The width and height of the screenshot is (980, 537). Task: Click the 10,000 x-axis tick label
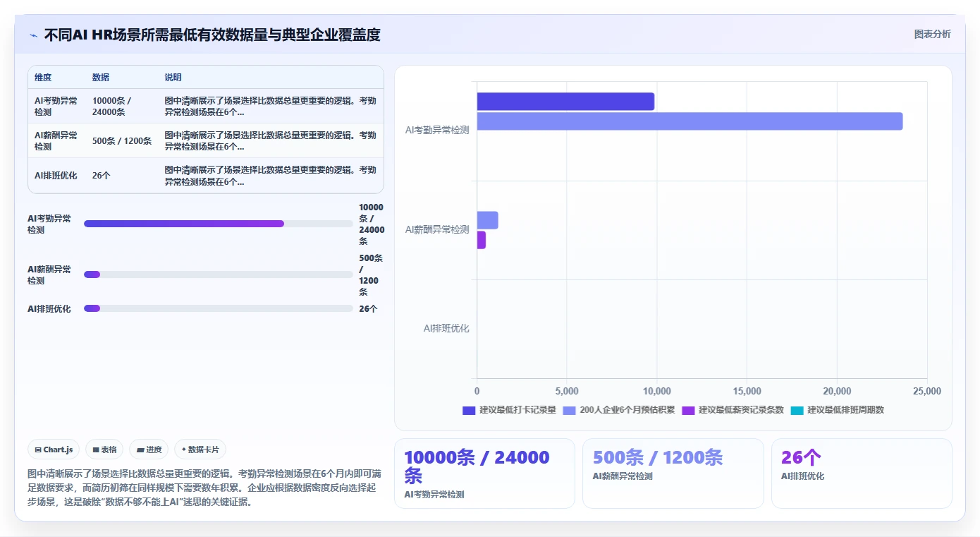[656, 391]
